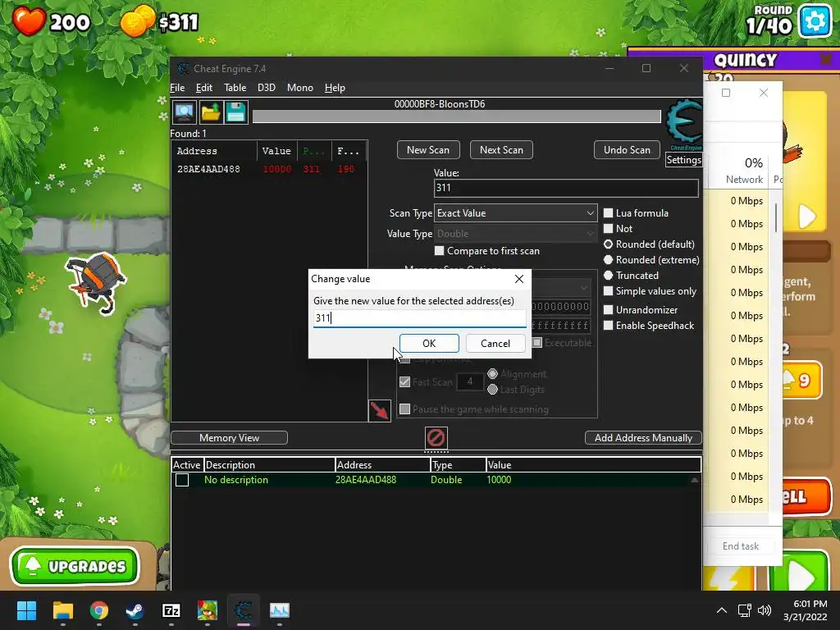The width and height of the screenshot is (840, 630).
Task: Open File Explorer from the taskbar
Action: [62, 610]
